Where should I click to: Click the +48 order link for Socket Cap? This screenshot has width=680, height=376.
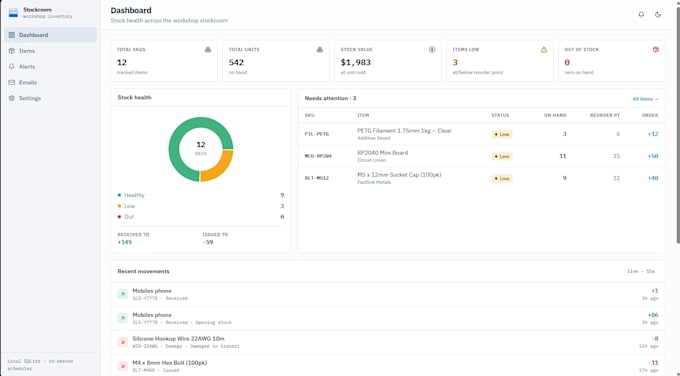pyautogui.click(x=653, y=178)
